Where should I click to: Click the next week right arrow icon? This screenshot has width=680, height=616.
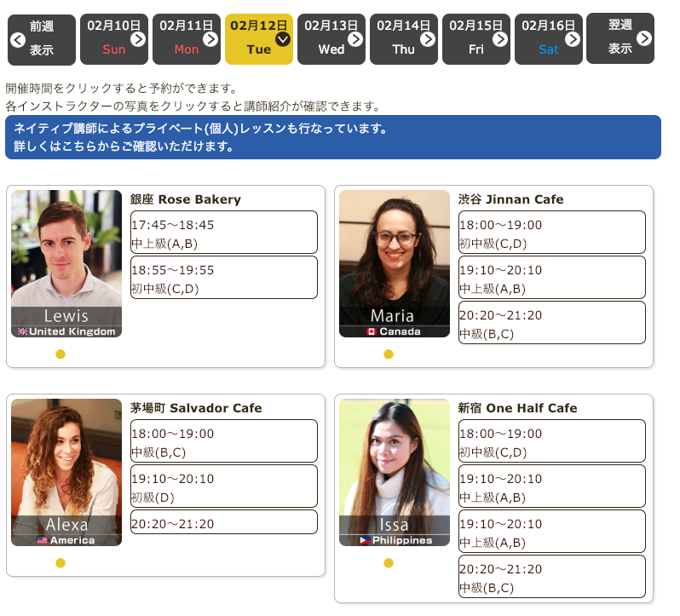pos(644,38)
